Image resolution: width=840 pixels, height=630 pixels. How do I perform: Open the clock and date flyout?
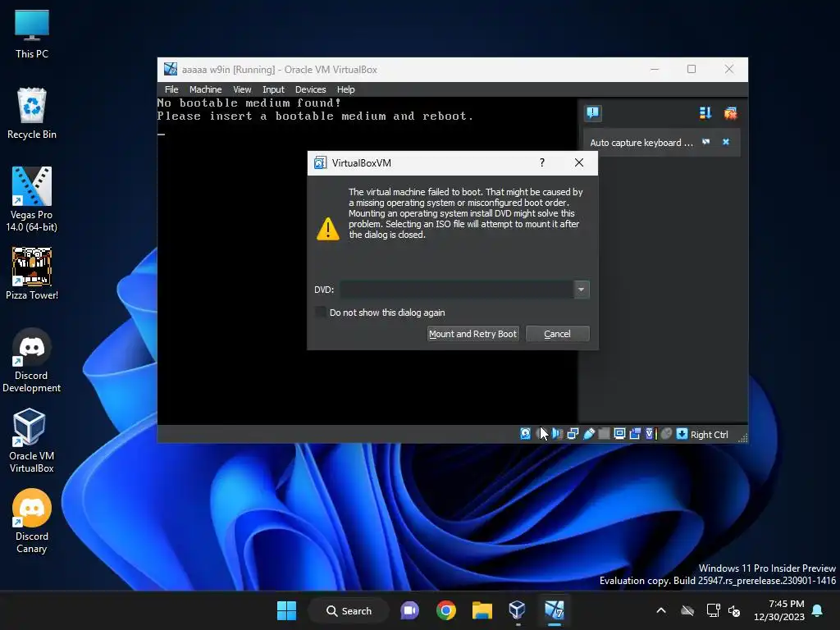(779, 610)
